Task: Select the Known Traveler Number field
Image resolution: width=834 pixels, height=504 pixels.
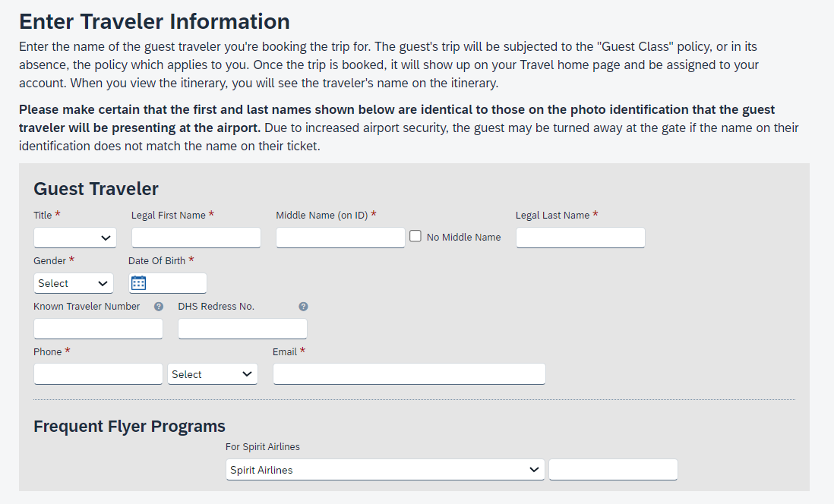Action: (98, 329)
